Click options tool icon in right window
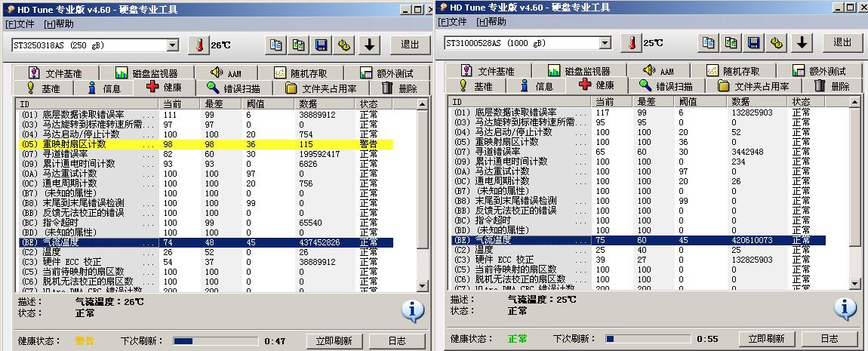The image size is (868, 351). [x=777, y=42]
